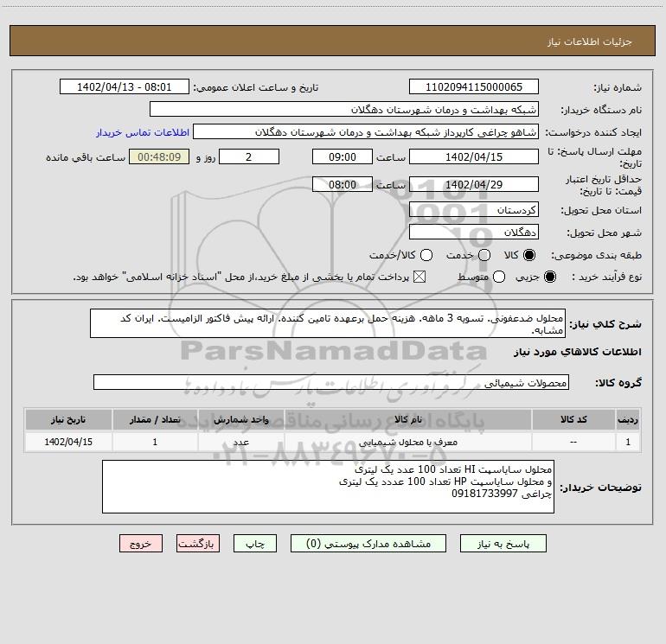This screenshot has height=644, width=666.
Task: Click the price validity date 1402/04/29 field
Action: (474, 184)
